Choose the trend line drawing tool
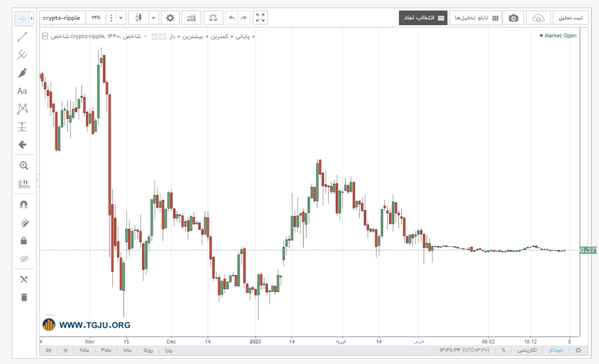This screenshot has width=599, height=364. pos(22,37)
